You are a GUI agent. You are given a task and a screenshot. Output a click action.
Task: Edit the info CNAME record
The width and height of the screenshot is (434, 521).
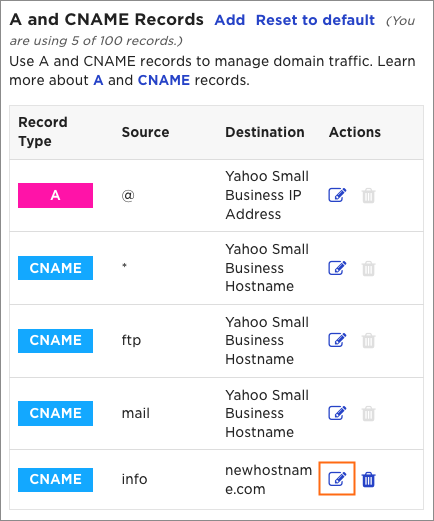[x=337, y=479]
